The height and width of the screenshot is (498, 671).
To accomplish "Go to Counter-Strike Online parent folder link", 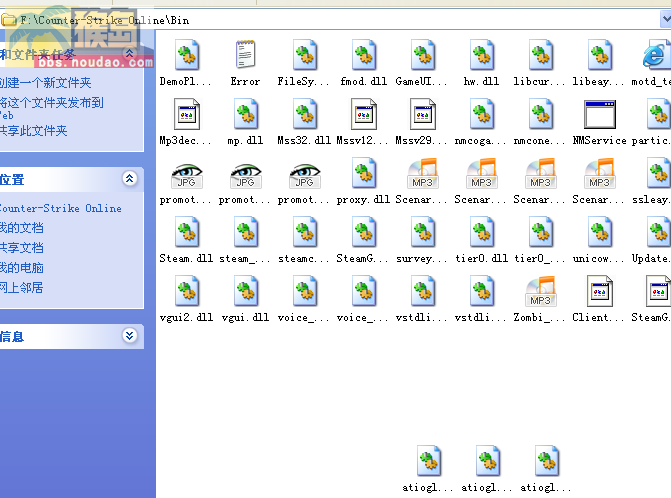I will click(x=61, y=208).
